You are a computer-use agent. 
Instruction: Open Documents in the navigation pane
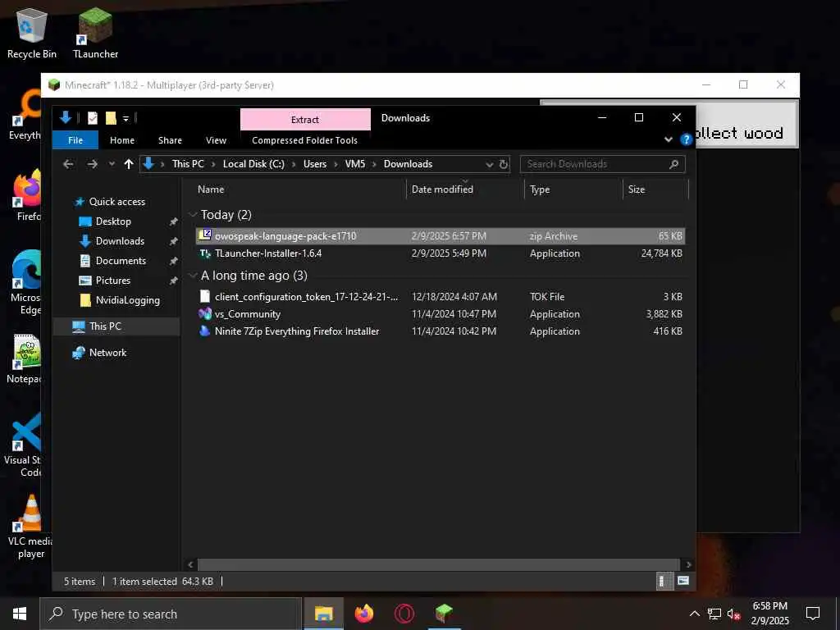(121, 261)
